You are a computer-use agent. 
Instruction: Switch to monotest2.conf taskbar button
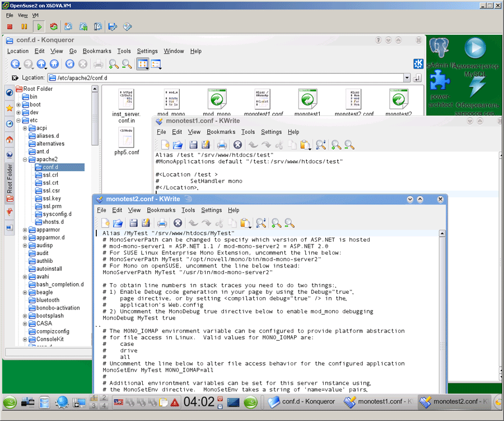coord(454,401)
